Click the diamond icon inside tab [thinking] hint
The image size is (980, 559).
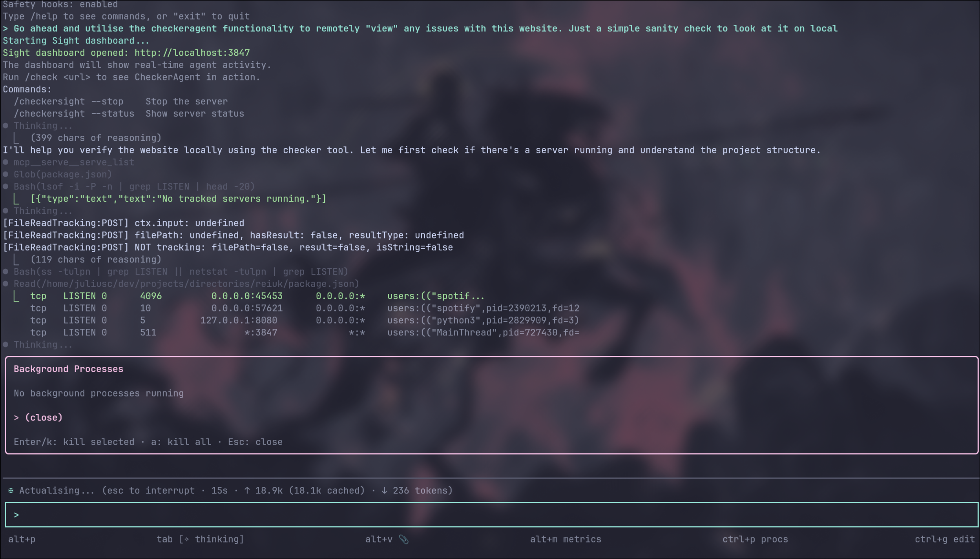[x=186, y=539]
